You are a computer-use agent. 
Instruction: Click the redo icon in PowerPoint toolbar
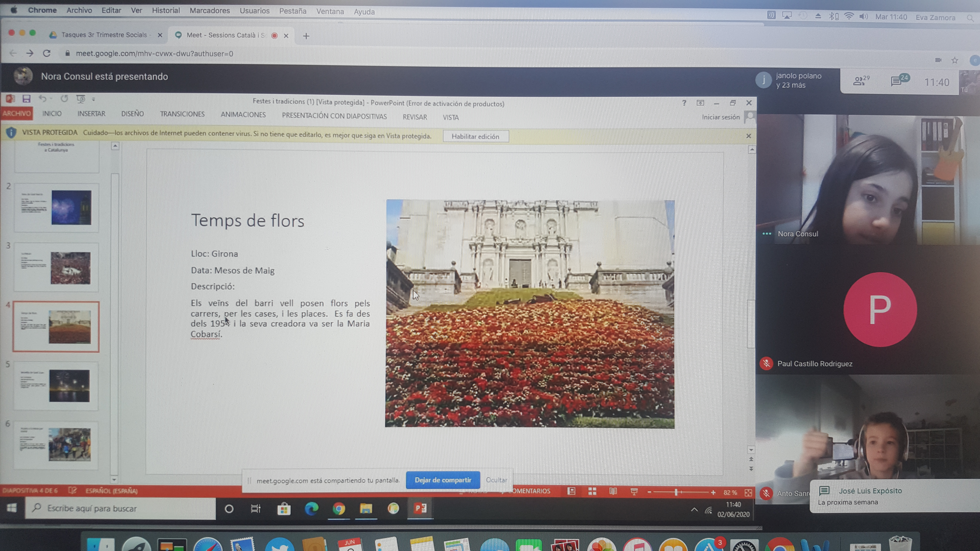(64, 99)
